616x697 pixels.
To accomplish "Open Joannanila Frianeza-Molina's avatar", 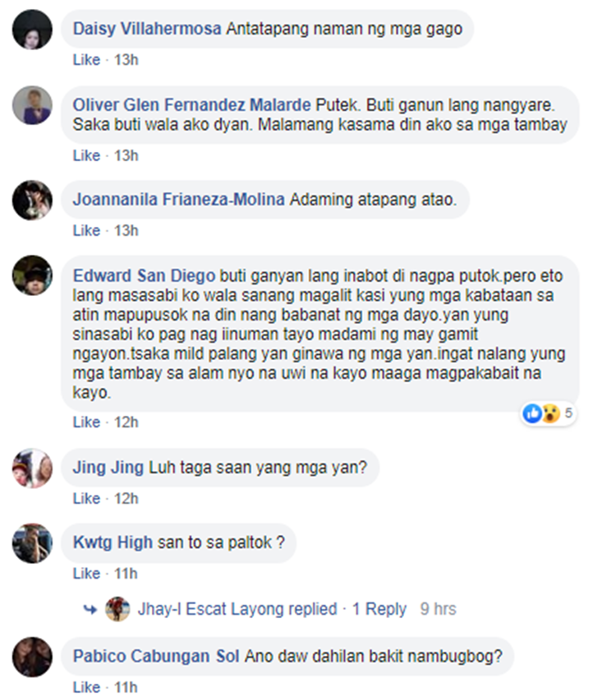I will (x=32, y=200).
